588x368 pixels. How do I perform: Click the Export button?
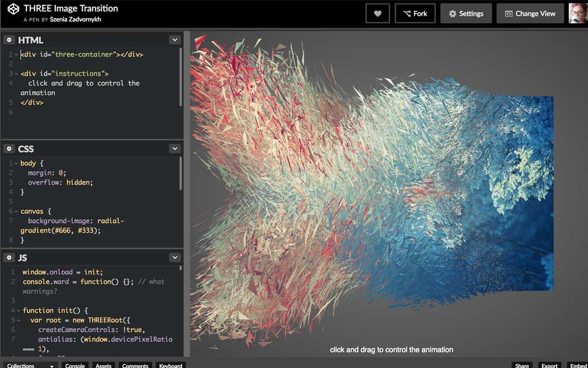point(549,365)
